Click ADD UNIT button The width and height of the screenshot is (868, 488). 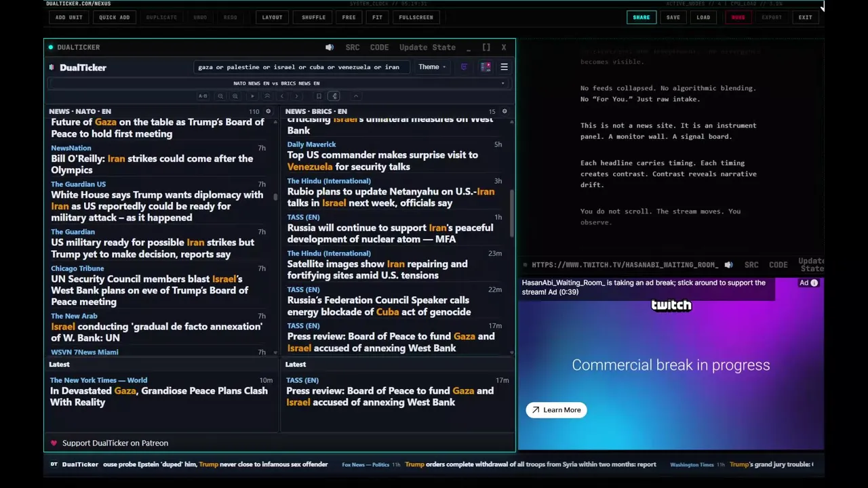tap(69, 17)
